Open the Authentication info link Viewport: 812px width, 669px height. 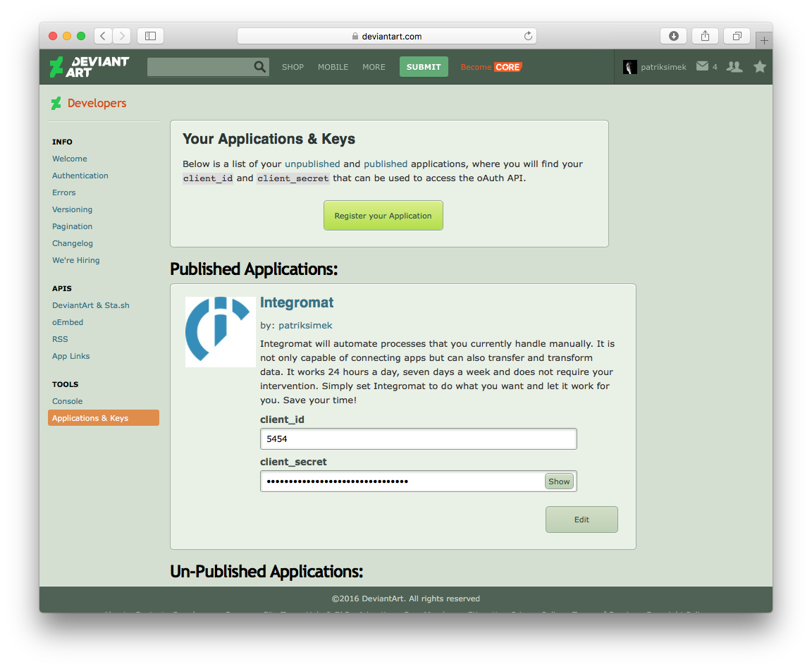[x=80, y=176]
